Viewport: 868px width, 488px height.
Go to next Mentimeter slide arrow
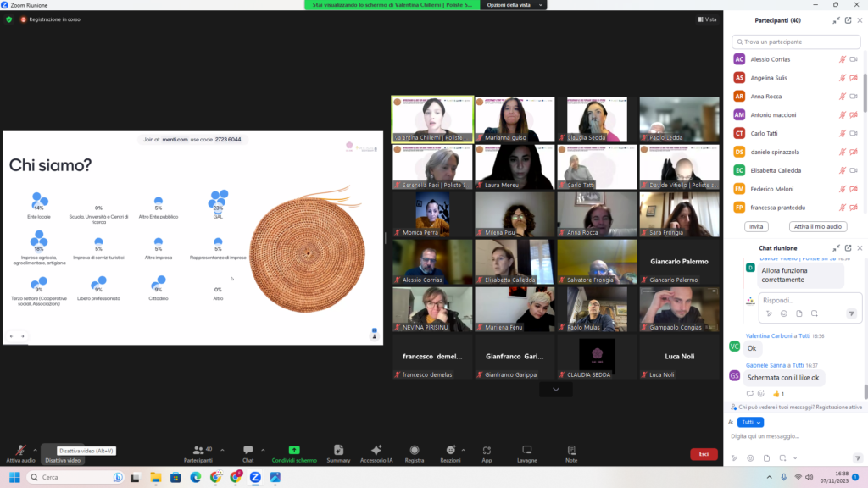tap(23, 336)
